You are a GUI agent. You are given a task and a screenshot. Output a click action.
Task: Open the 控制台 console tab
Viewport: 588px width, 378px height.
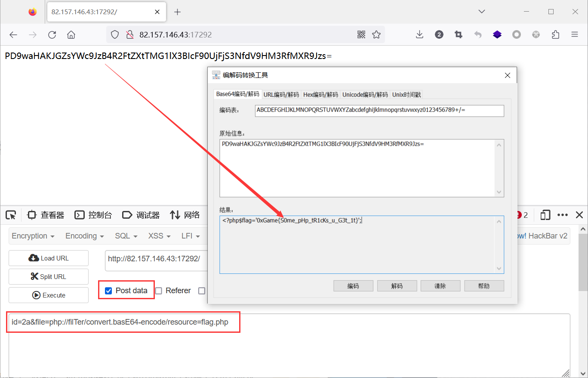click(93, 215)
